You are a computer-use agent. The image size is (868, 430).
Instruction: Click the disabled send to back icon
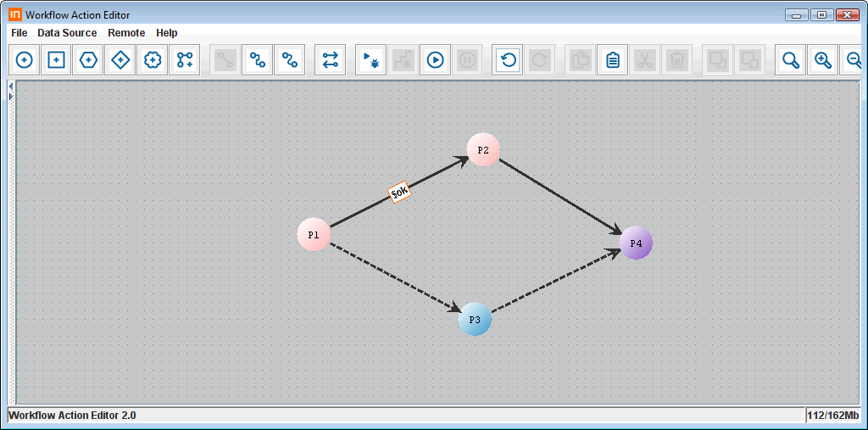[749, 60]
